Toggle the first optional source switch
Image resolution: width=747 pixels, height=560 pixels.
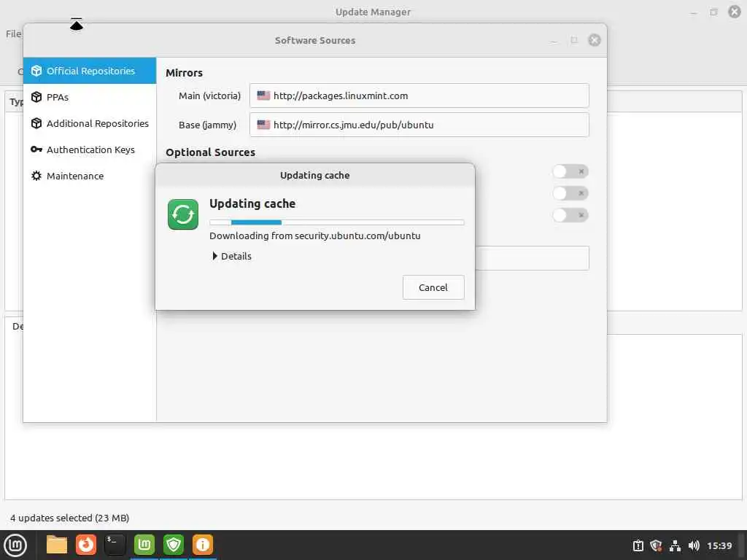(570, 171)
